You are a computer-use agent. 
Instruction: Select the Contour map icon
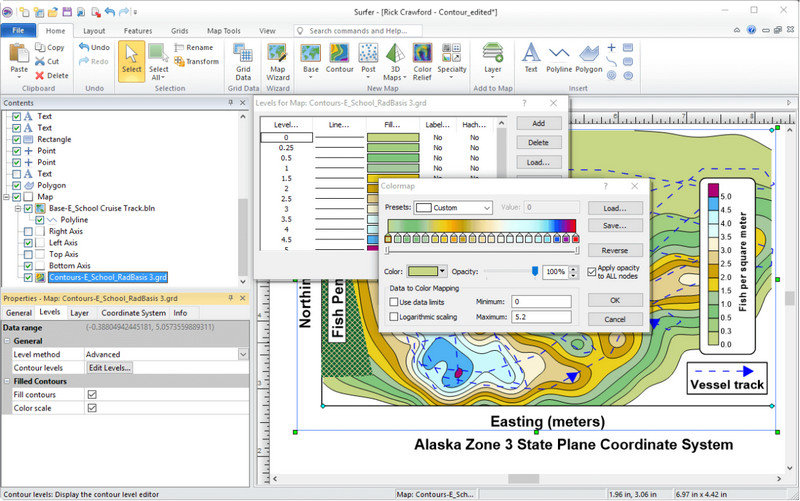click(x=339, y=58)
